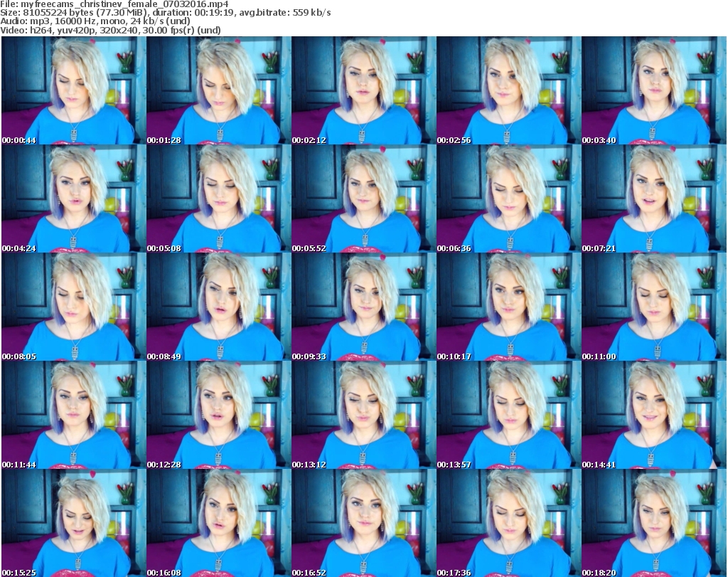Click the File name header line
This screenshot has height=577, width=728.
114,4
